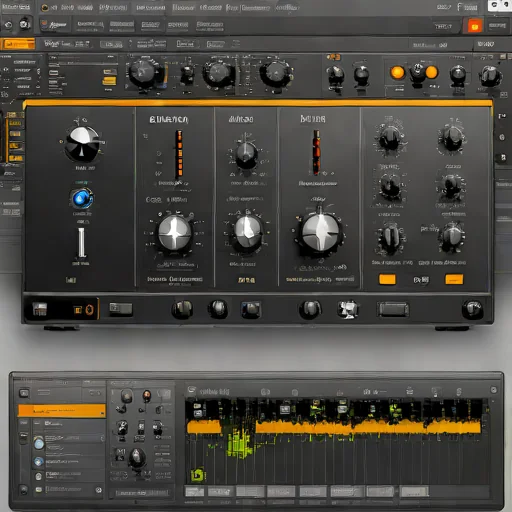Expand the circular arrow icon on bottom list row

pos(98,490)
